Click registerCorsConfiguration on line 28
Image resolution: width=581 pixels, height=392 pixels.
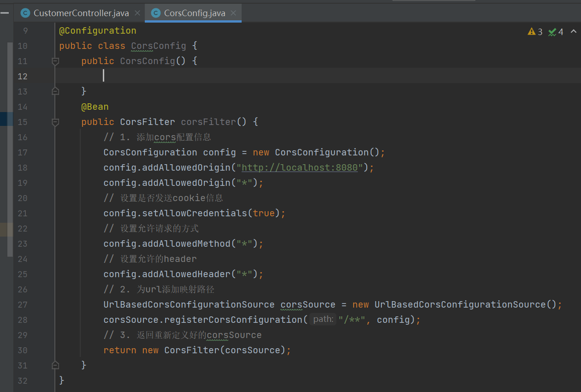coord(233,320)
